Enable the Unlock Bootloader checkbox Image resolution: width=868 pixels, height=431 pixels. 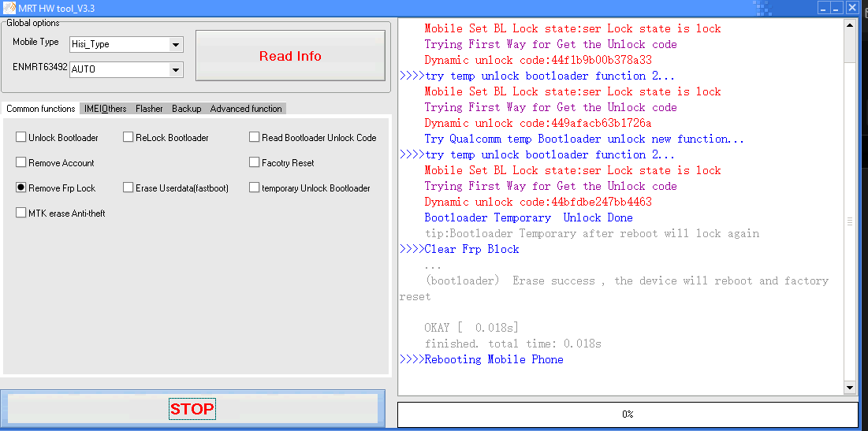pyautogui.click(x=21, y=137)
